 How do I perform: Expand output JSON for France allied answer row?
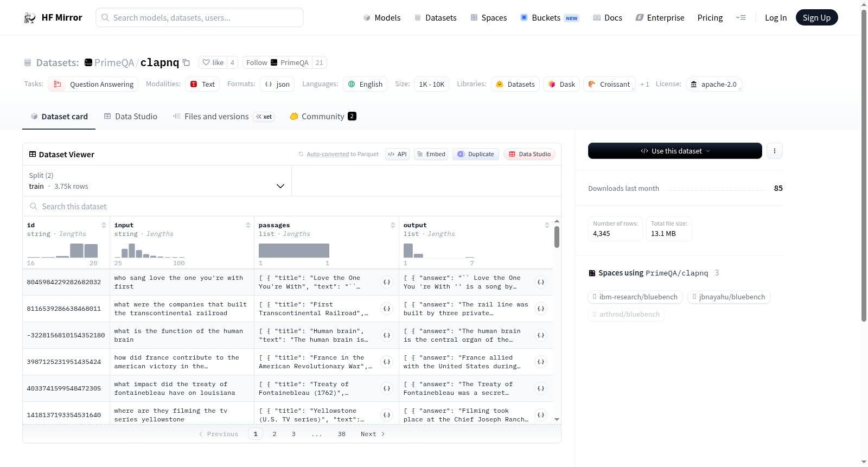coord(541,362)
